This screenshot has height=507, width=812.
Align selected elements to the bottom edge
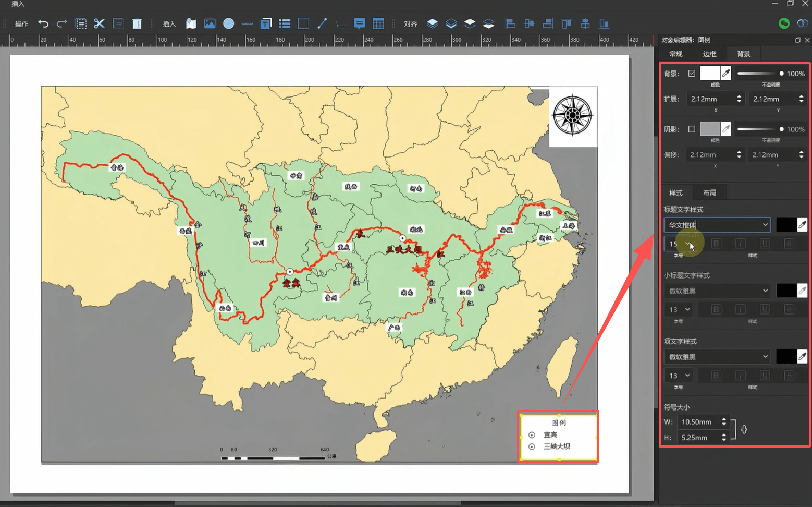[x=604, y=23]
